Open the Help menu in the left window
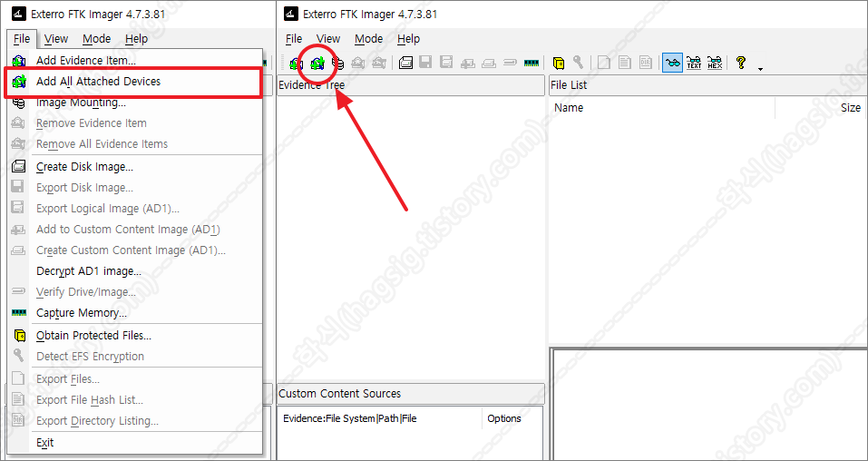 click(136, 39)
